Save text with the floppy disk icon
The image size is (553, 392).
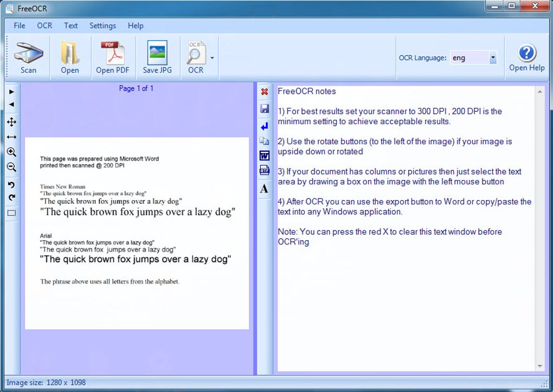[x=265, y=108]
